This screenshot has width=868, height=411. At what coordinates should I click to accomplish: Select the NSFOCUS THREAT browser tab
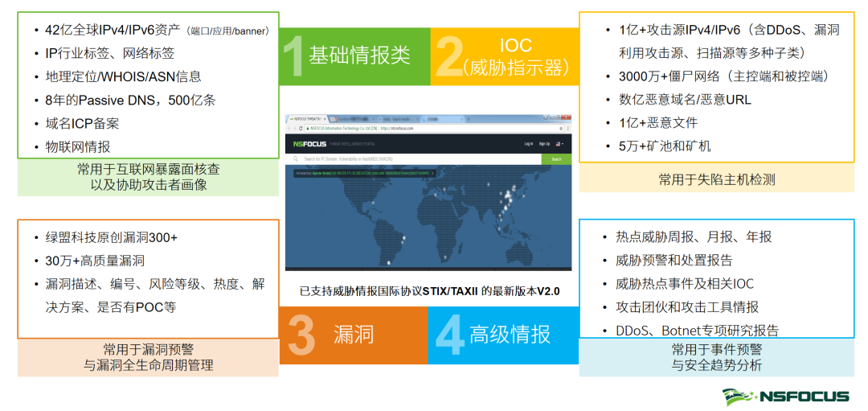point(306,118)
